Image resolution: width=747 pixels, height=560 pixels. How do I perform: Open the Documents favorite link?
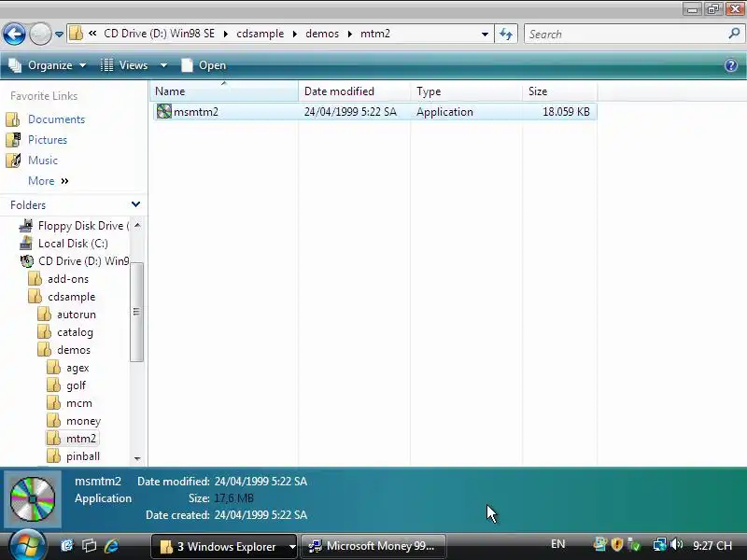click(56, 119)
